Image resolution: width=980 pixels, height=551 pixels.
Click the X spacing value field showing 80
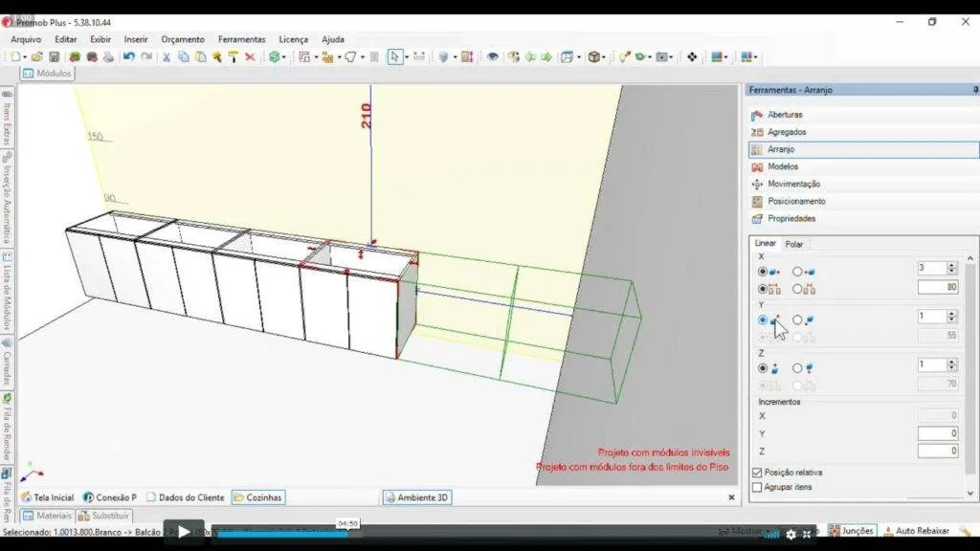click(x=938, y=287)
